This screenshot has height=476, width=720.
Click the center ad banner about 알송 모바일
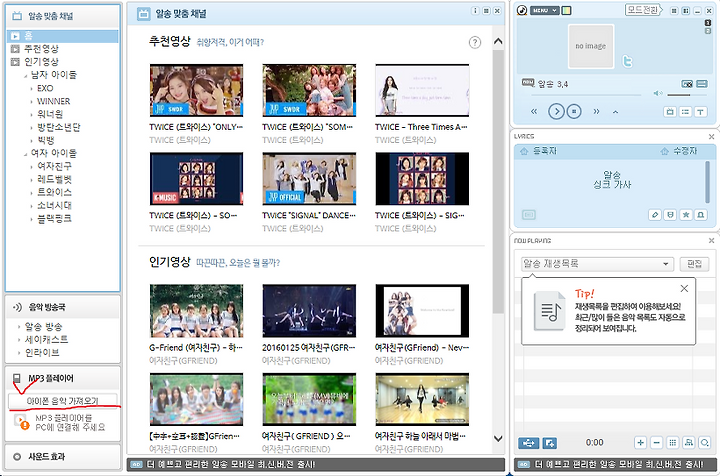point(316,464)
